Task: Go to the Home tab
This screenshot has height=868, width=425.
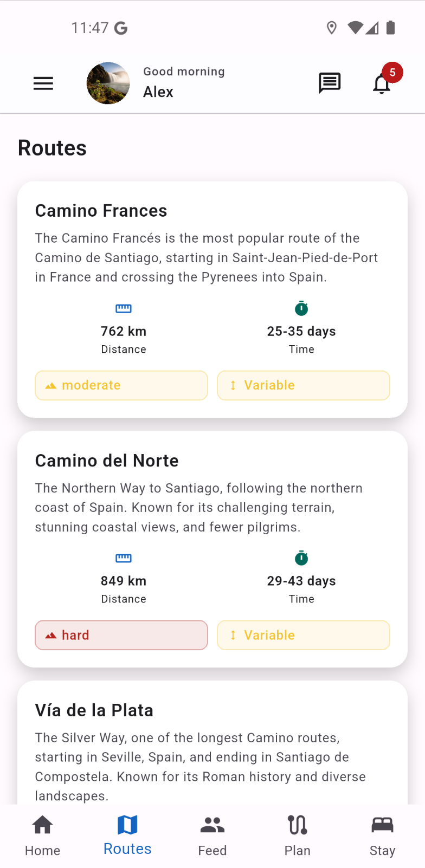Action: (42, 835)
